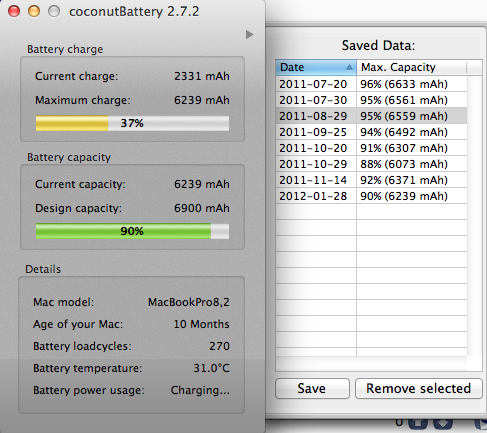This screenshot has height=433, width=487.
Task: Select the 2012-01-28 date cell
Action: (x=316, y=196)
